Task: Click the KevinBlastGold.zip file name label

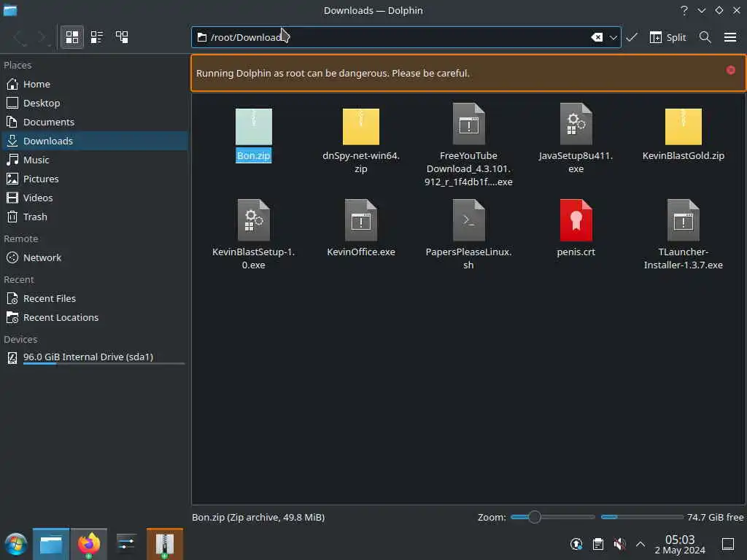Action: [x=683, y=156]
